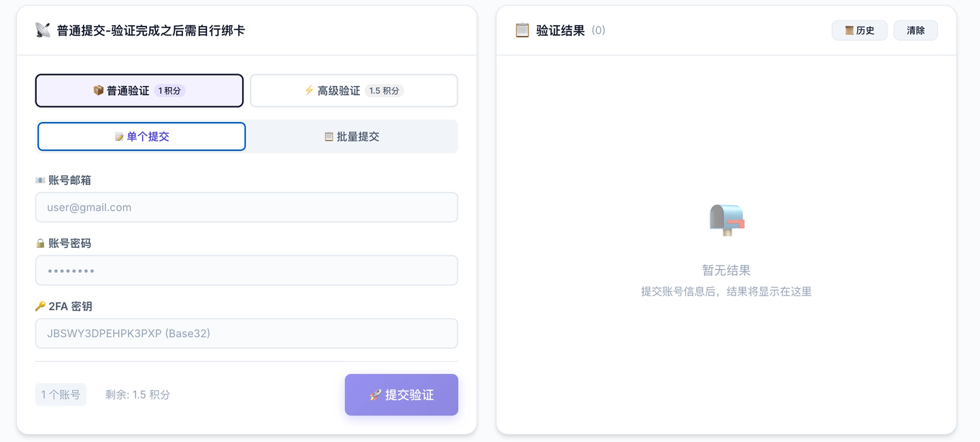Screen dimensions: 980x442
Task: Click the memo icon in 单个提交
Action: click(x=119, y=137)
